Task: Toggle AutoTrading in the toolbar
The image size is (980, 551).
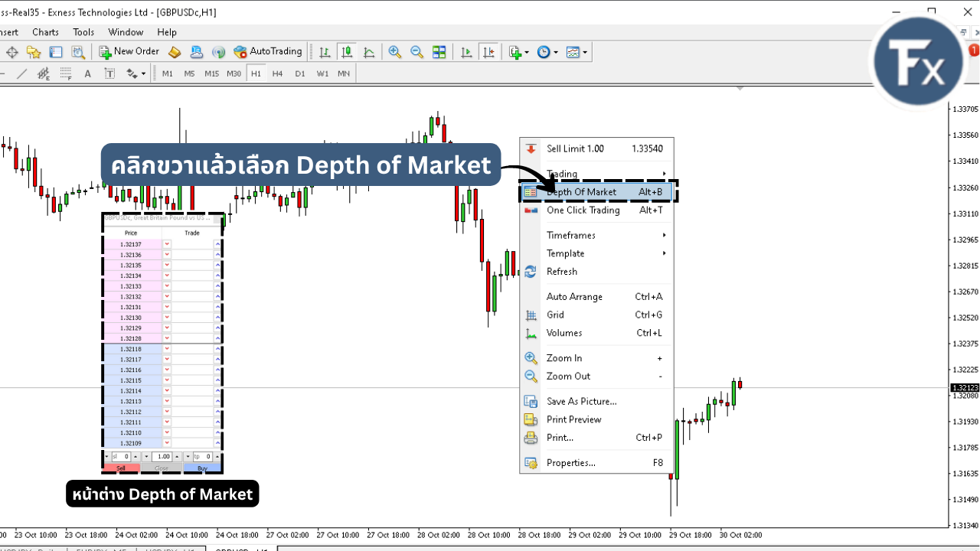Action: [268, 52]
